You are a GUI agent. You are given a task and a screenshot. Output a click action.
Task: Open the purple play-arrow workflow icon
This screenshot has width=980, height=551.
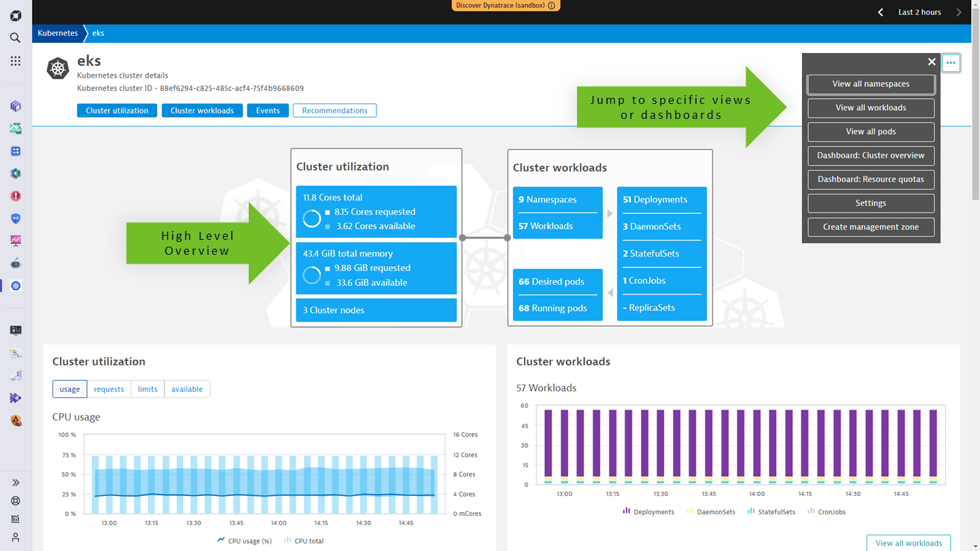[15, 398]
